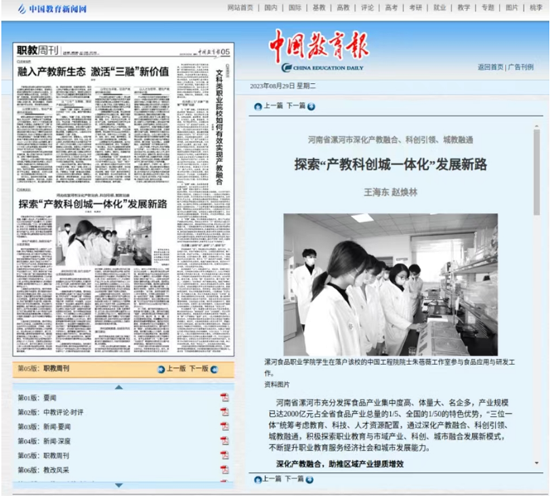
Task: Open the 桃李 navigation item
Action: tap(536, 7)
